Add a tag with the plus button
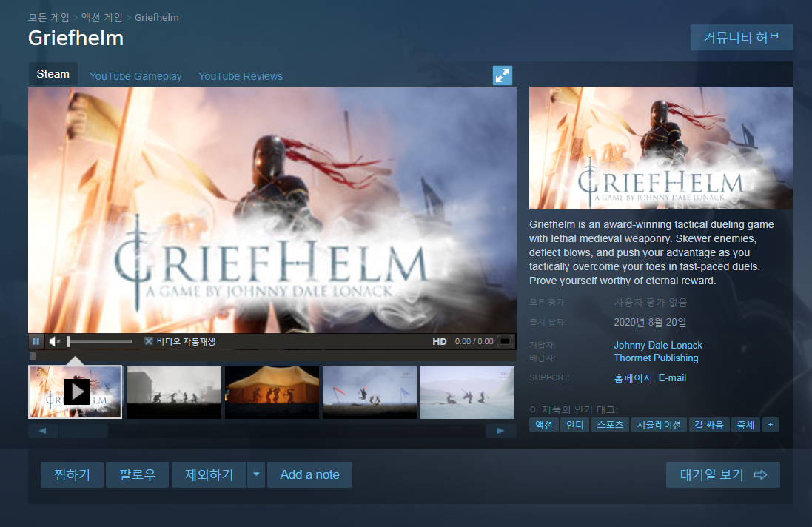 (x=770, y=425)
